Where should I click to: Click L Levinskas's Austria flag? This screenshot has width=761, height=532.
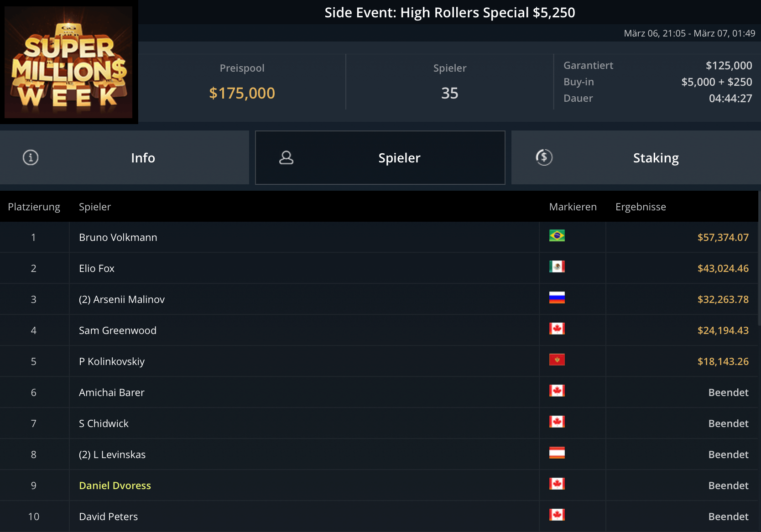click(557, 453)
